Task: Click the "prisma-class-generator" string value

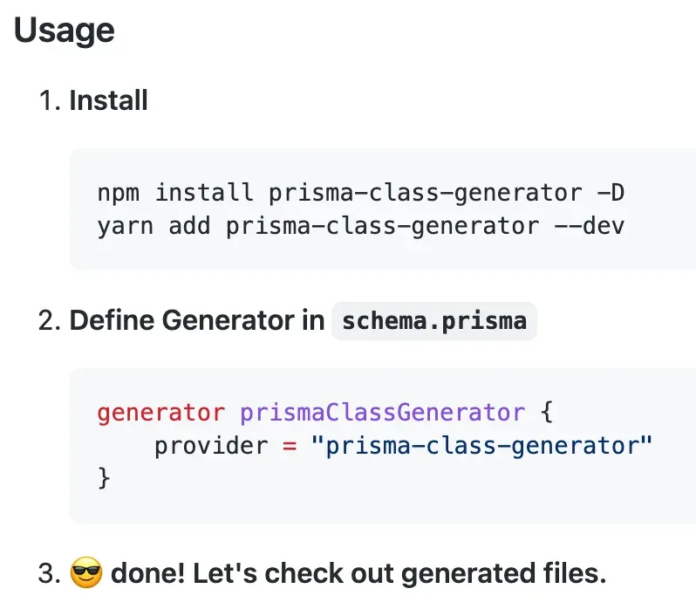Action: click(481, 446)
